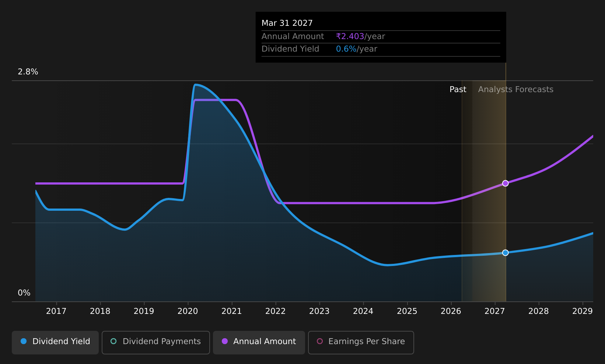The width and height of the screenshot is (605, 364).
Task: Toggle the Earnings Per Share series
Action: pos(361,342)
